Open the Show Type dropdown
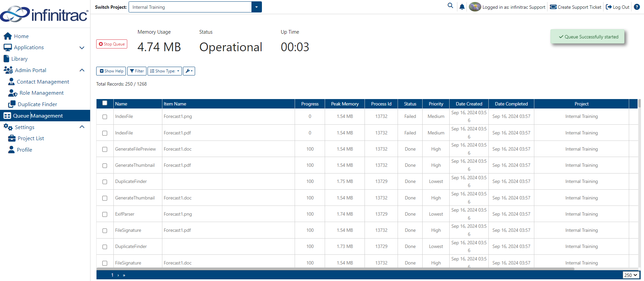This screenshot has height=281, width=644. (165, 71)
